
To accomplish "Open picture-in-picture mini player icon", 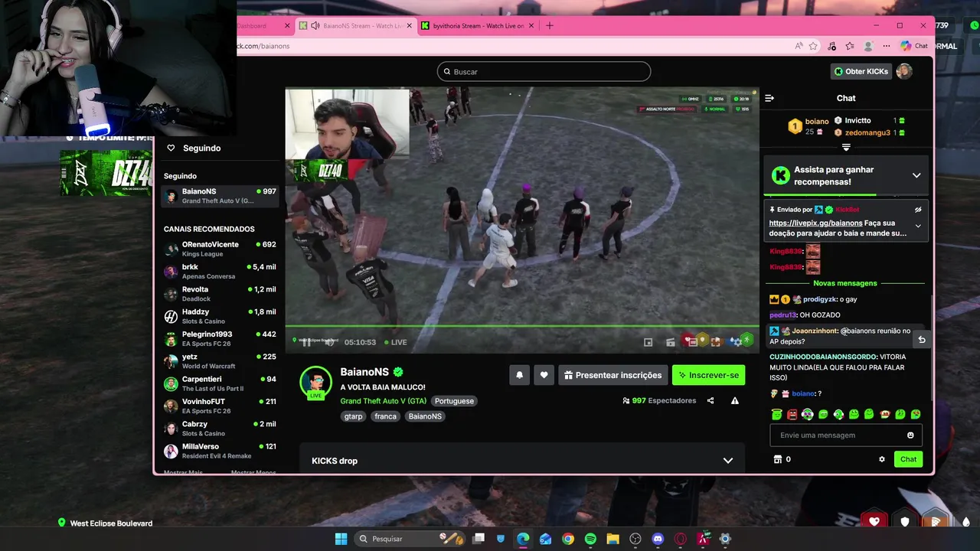I will 648,342.
